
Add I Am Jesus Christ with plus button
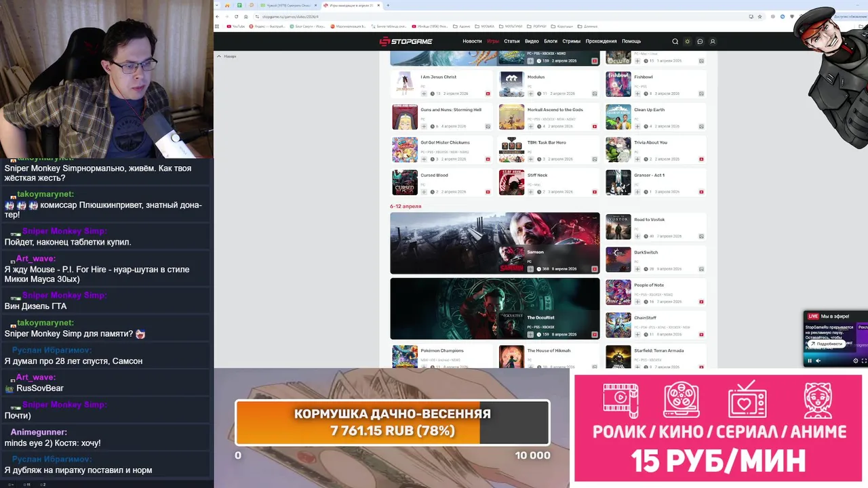[424, 94]
